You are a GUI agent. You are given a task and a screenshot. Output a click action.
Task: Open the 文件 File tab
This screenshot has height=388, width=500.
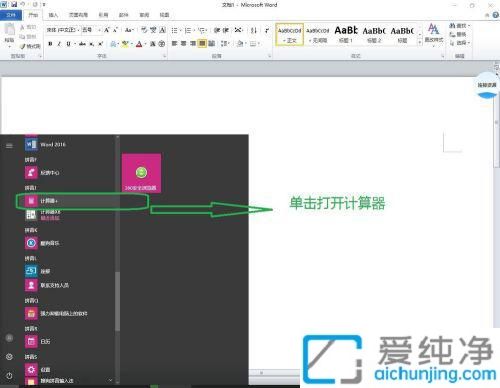pyautogui.click(x=11, y=15)
